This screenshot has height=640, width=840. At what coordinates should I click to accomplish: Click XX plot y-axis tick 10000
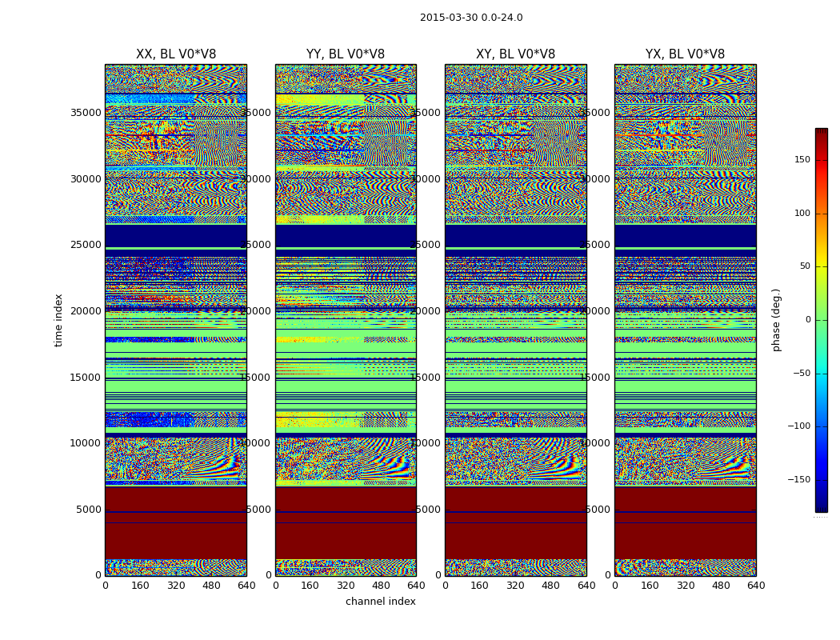[86, 443]
